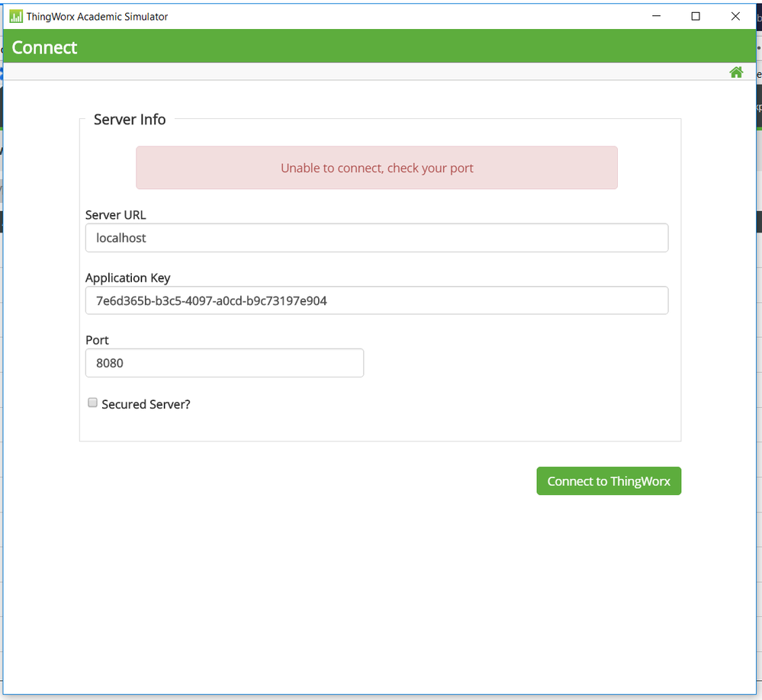762x700 pixels.
Task: Maximize the ThingWorx Academic Simulator window
Action: pyautogui.click(x=696, y=17)
